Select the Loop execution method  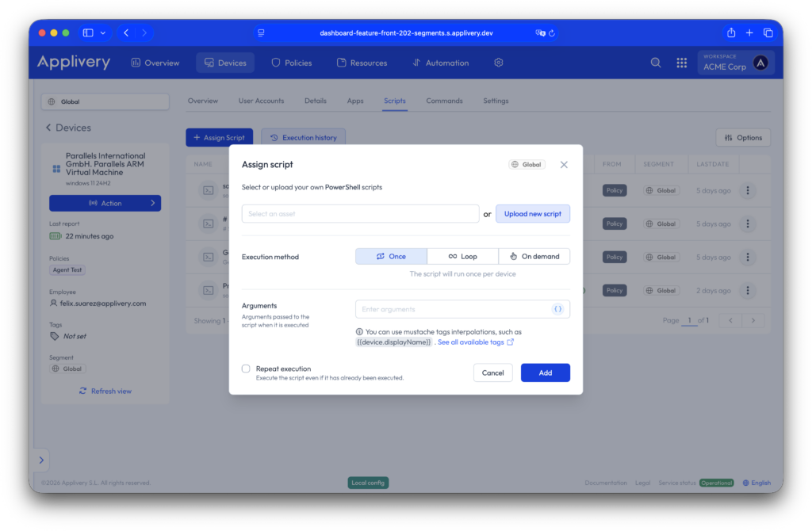[x=463, y=256]
